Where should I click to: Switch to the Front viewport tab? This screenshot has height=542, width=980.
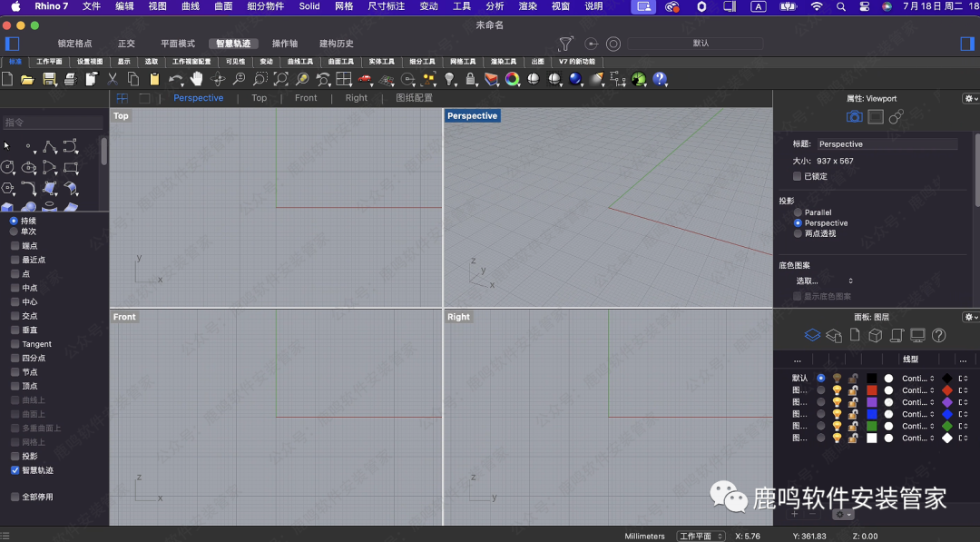[306, 98]
